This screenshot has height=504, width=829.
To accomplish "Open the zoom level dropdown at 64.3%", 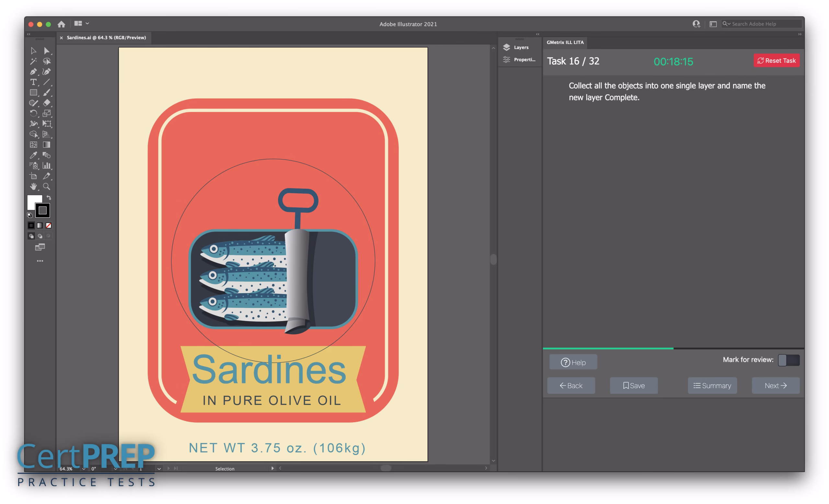I will click(x=84, y=469).
